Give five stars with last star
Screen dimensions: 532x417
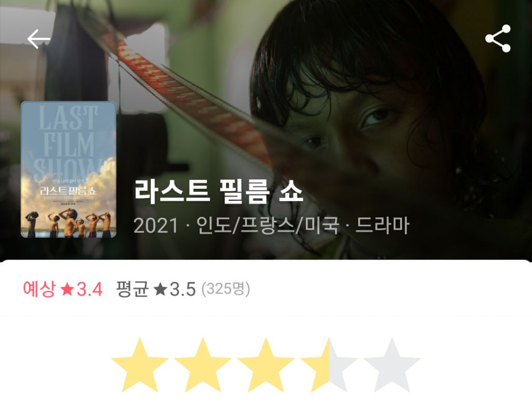[x=392, y=365]
